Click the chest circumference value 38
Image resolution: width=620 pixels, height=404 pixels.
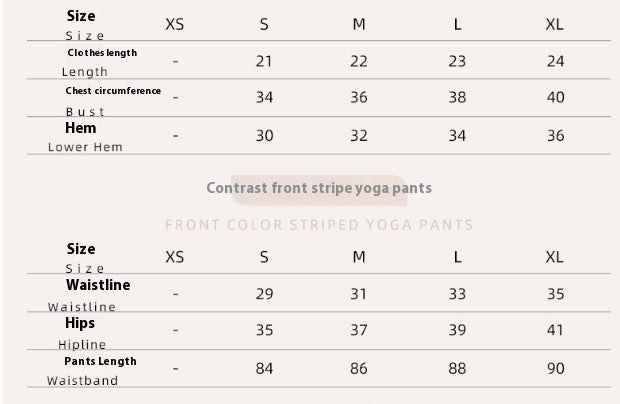pos(457,98)
